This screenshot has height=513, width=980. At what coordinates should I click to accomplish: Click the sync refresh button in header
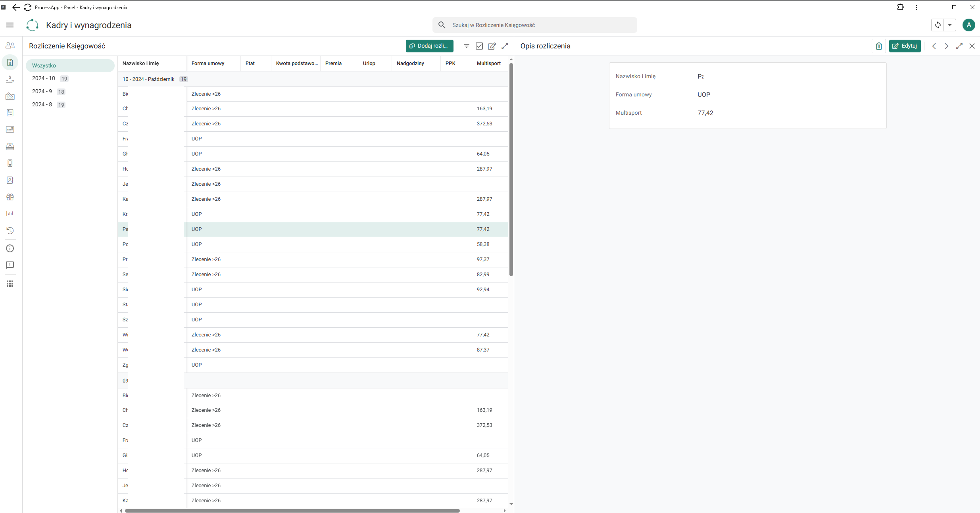click(938, 25)
